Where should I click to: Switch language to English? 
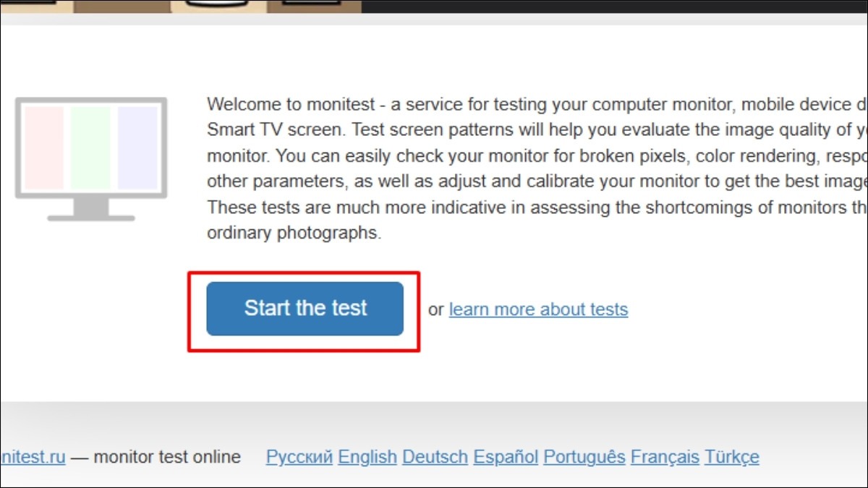coord(367,457)
